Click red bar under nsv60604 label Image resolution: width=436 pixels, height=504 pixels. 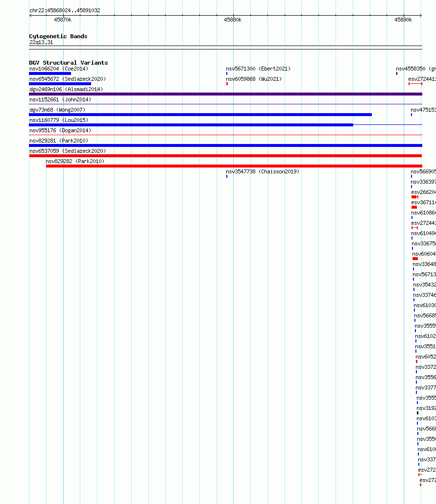(415, 259)
